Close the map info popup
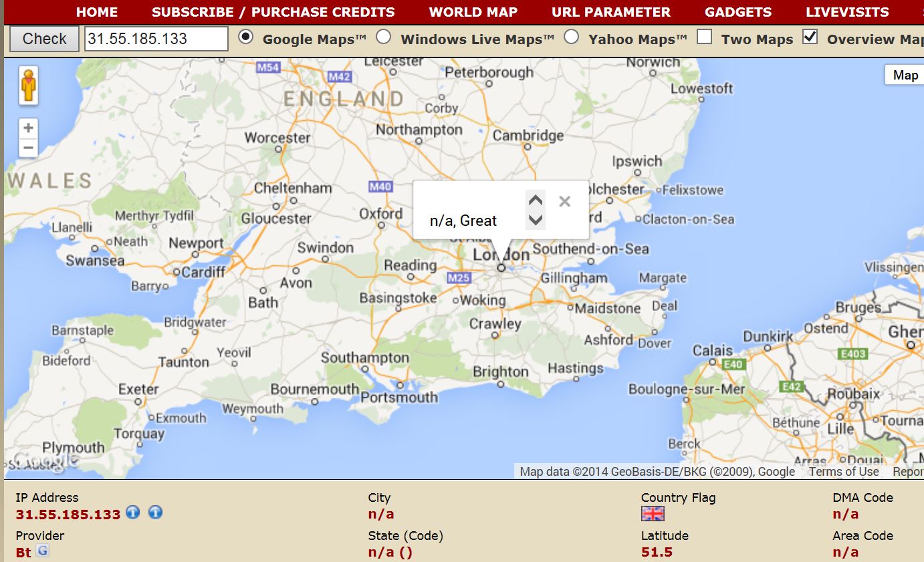924x562 pixels. click(x=564, y=201)
